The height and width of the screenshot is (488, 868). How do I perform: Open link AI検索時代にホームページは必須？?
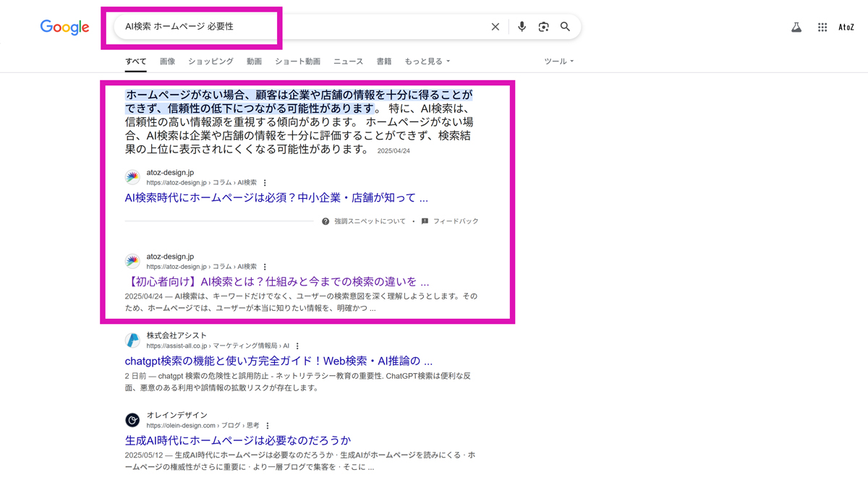[276, 198]
